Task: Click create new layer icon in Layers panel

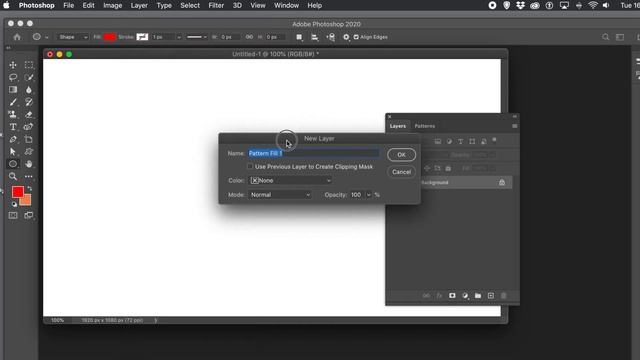Action: (491, 296)
